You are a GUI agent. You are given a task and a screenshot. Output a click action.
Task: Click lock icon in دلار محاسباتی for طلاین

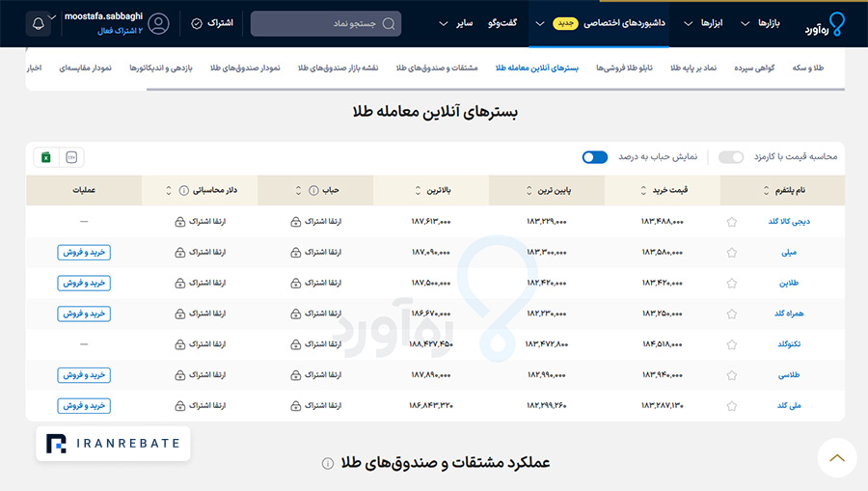click(180, 283)
